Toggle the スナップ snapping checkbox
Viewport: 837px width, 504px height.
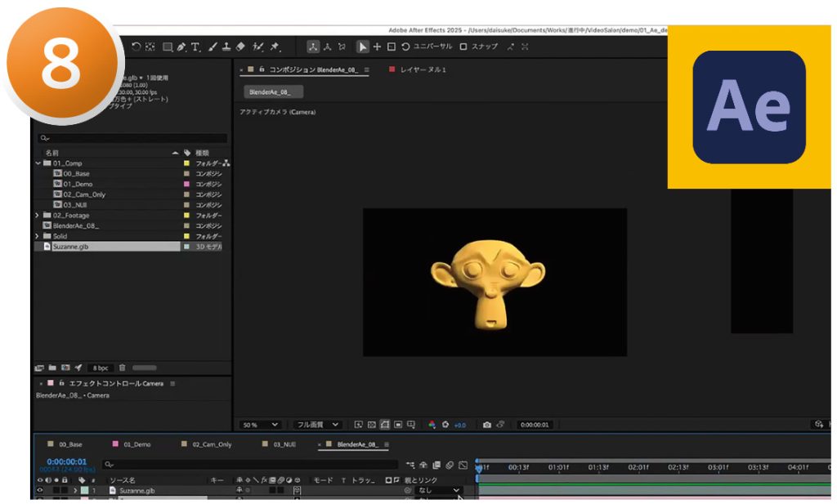pos(463,47)
